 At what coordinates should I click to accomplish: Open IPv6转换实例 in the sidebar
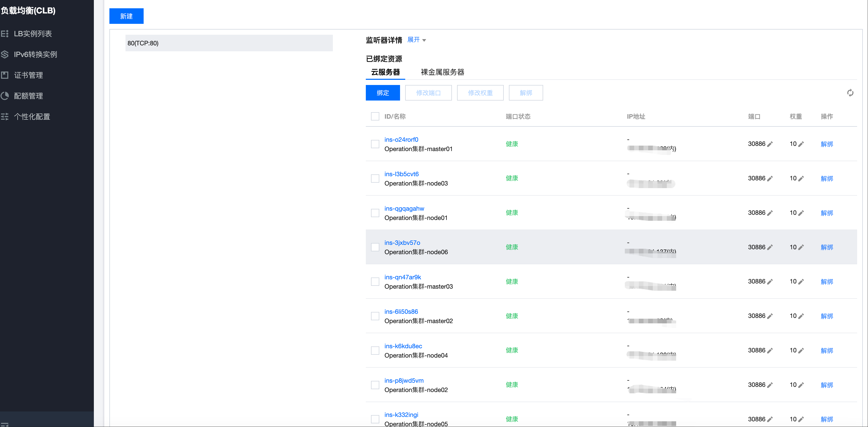point(35,54)
